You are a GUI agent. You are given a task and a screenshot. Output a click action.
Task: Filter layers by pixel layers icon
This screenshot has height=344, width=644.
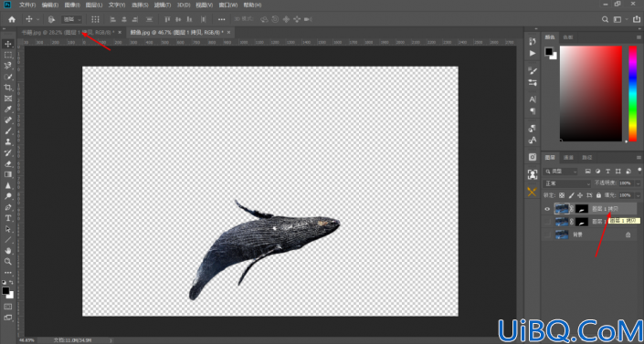click(588, 172)
